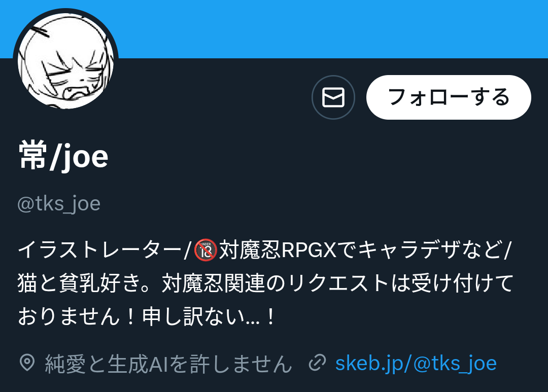Click the 常 kanji in display name
Viewport: 548px width, 392px height.
pyautogui.click(x=33, y=156)
